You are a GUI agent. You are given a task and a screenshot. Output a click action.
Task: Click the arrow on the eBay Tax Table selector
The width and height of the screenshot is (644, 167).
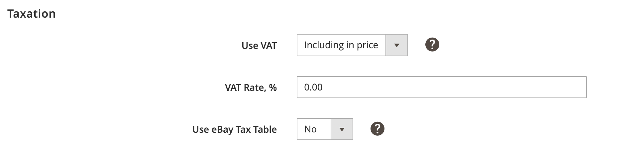[x=342, y=129]
